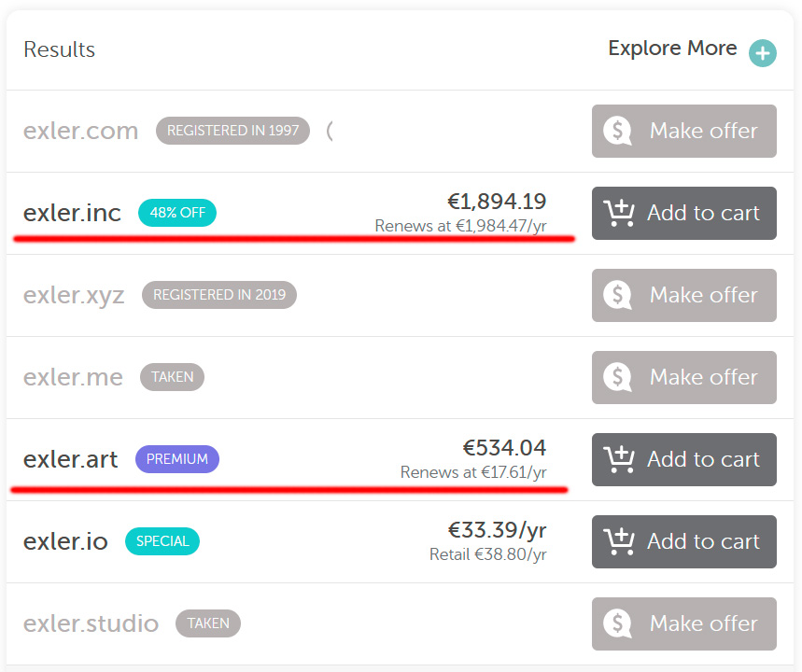The height and width of the screenshot is (672, 802).
Task: Click dollar bubble icon for exler.me
Action: pyautogui.click(x=618, y=378)
